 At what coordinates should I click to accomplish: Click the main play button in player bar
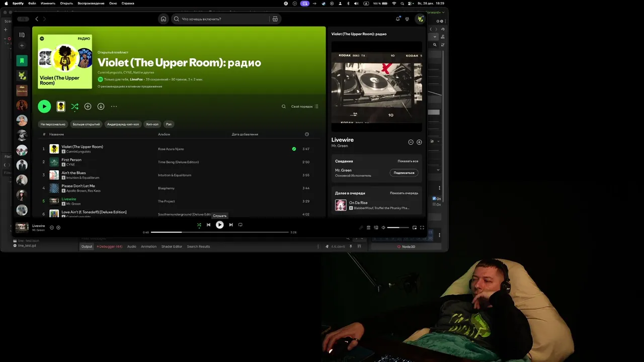tap(220, 225)
